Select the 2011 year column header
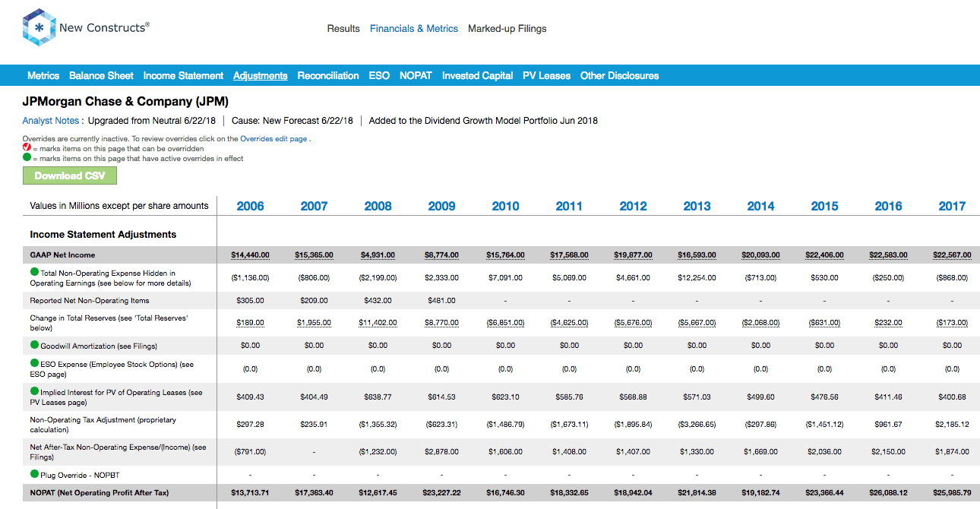 pyautogui.click(x=570, y=206)
